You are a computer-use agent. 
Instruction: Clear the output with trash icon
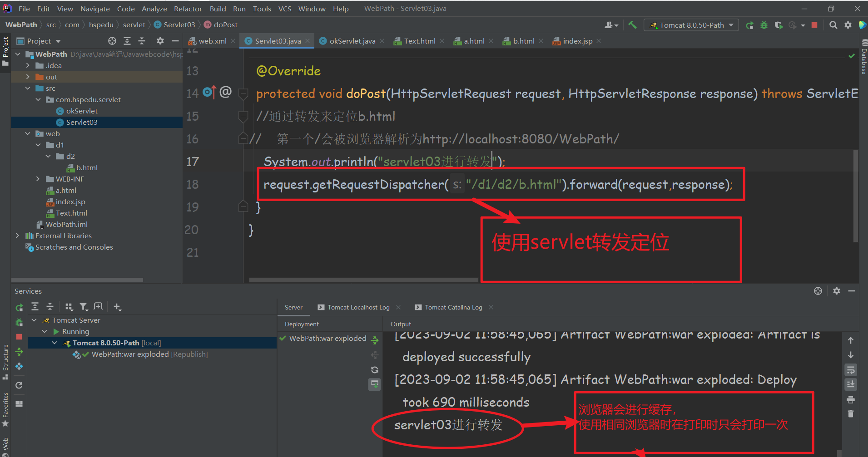coord(851,413)
